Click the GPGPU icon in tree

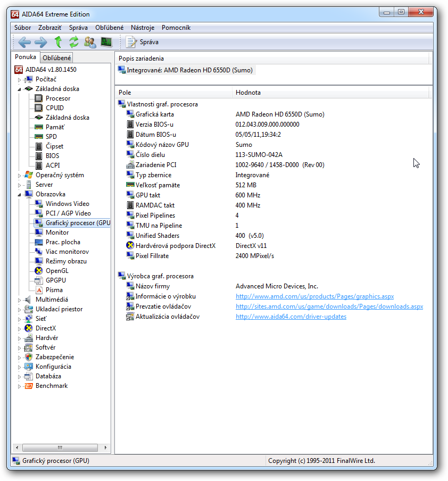[x=39, y=280]
